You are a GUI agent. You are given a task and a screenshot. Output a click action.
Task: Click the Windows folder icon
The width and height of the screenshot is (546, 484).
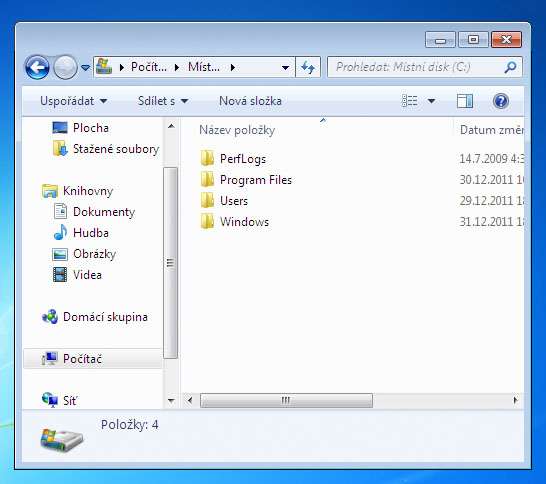(x=207, y=221)
